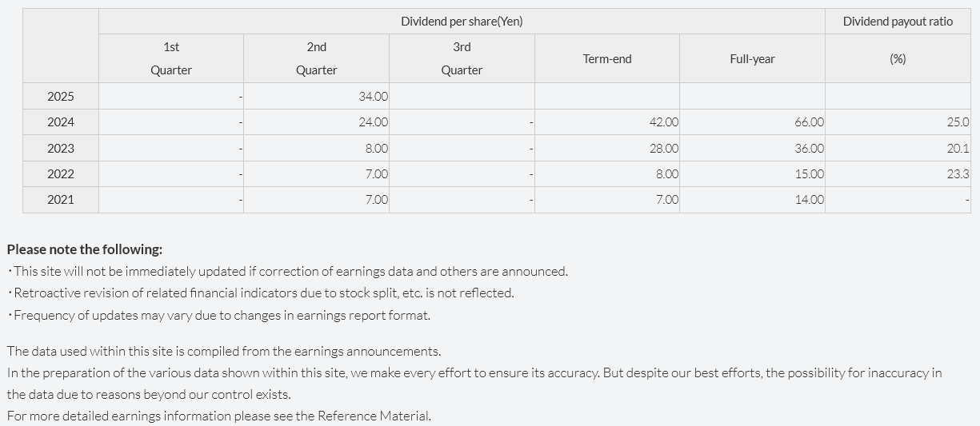Click the 1st Quarter column header
Viewport: 980px width, 426px height.
pyautogui.click(x=171, y=58)
